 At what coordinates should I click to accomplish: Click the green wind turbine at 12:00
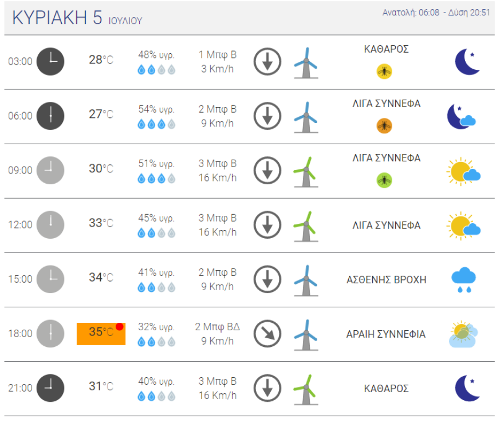point(306,226)
